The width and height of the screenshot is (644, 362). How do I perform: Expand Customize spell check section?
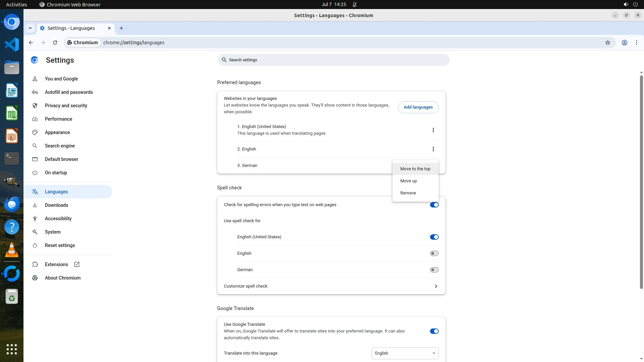click(x=436, y=286)
